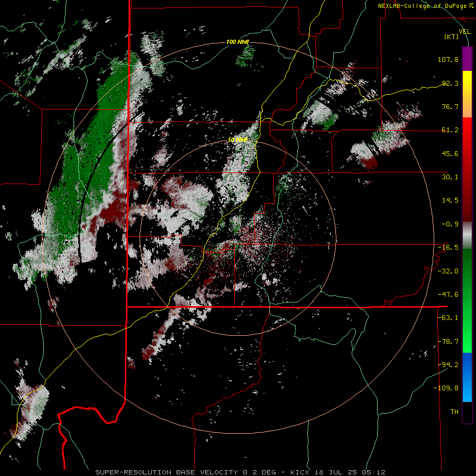Image resolution: width=476 pixels, height=476 pixels.
Task: Click the -16.5 velocity scale value
Action: [x=448, y=248]
